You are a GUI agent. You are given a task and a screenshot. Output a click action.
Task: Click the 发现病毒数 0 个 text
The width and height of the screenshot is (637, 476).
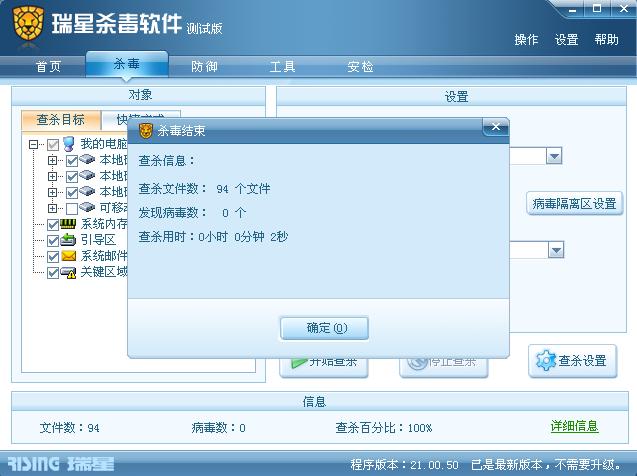[x=192, y=212]
